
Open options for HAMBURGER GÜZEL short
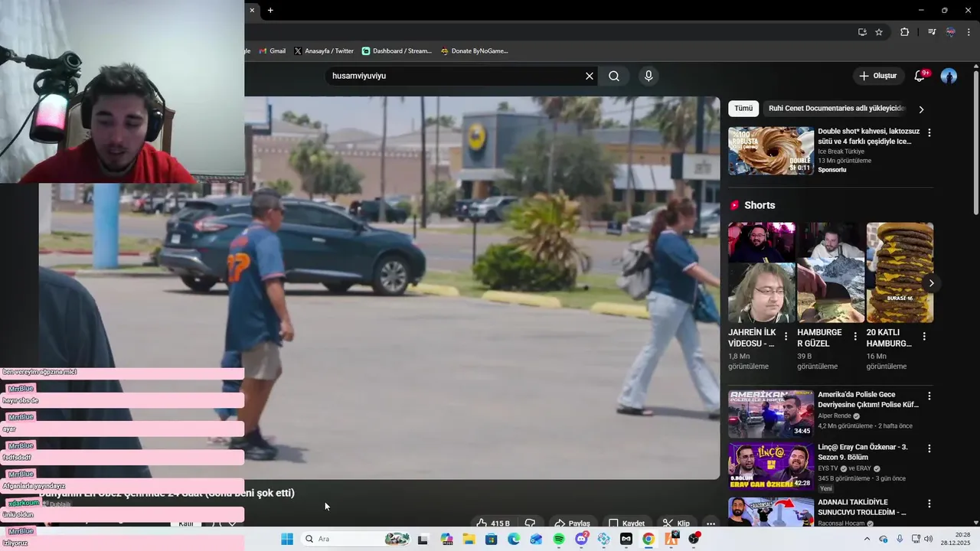pos(854,337)
